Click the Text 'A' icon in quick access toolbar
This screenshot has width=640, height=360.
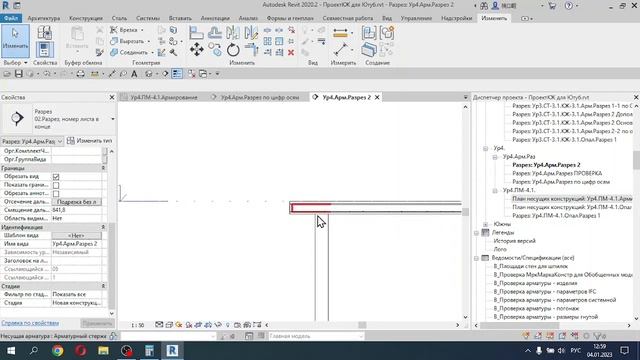tap(134, 74)
